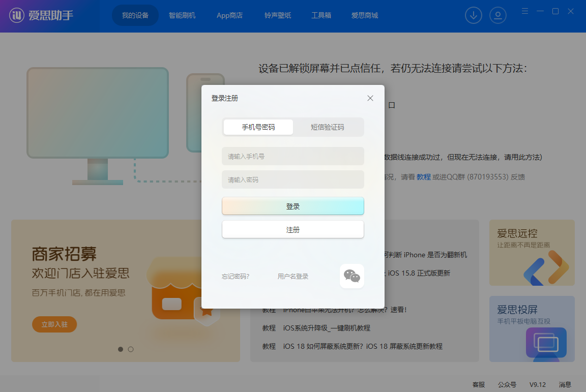The image size is (586, 392).
Task: Choose 用户名登录 option
Action: 293,277
